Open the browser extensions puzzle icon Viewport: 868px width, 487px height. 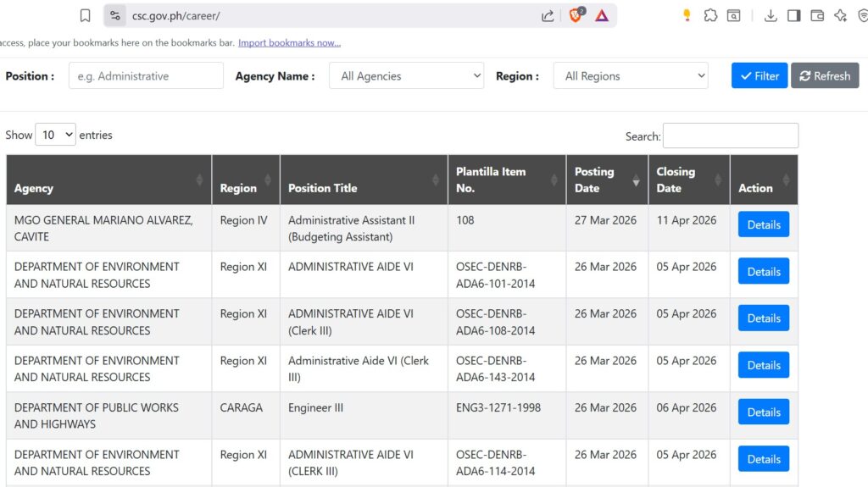710,15
